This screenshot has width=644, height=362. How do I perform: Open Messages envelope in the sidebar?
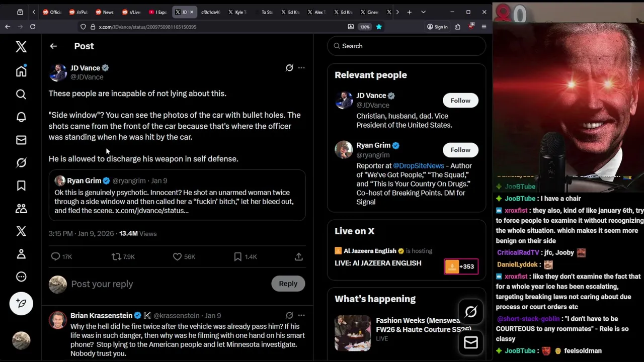pos(21,140)
